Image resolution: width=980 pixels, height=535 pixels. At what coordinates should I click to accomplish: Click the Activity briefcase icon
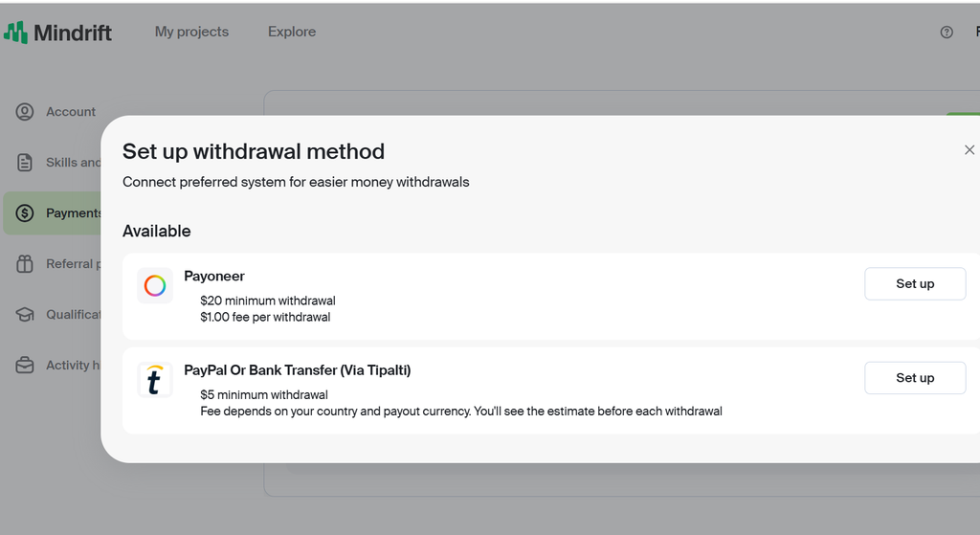[x=25, y=365]
